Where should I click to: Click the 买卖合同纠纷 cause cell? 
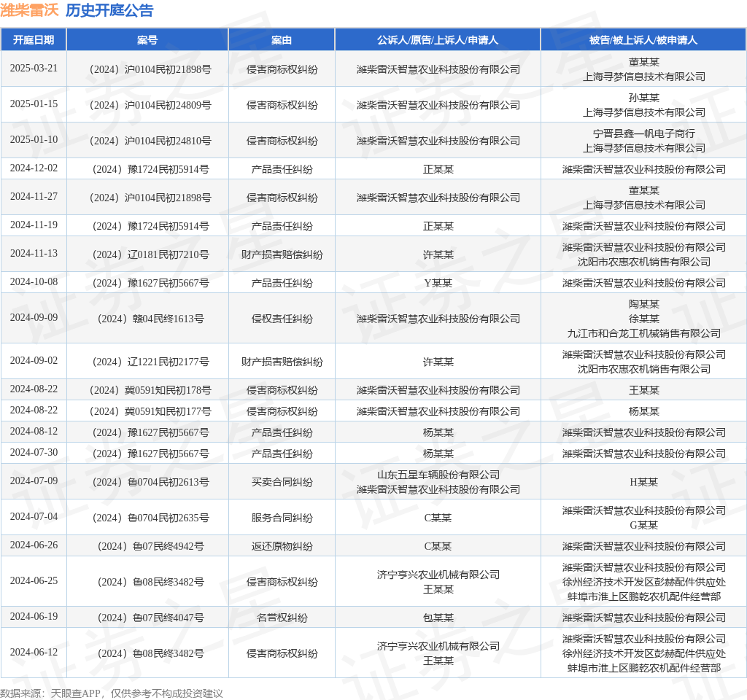pyautogui.click(x=282, y=483)
